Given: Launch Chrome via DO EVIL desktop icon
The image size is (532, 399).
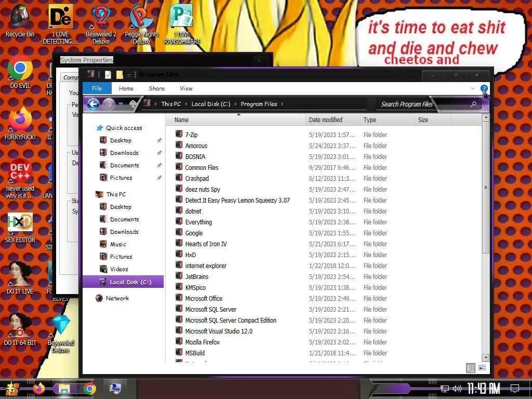Looking at the screenshot, I should 20,72.
